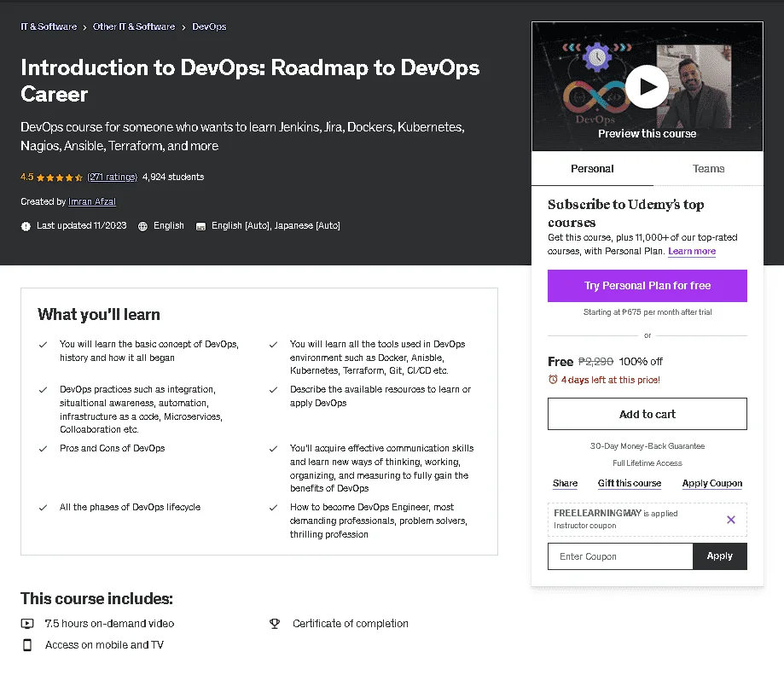Click Learn more about Personal Plan
Viewport: 784px width, 675px height.
click(692, 251)
